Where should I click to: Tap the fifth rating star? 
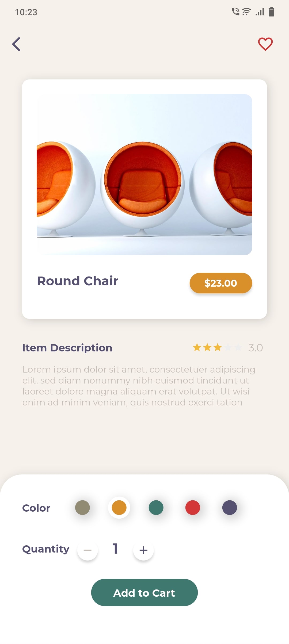point(238,347)
